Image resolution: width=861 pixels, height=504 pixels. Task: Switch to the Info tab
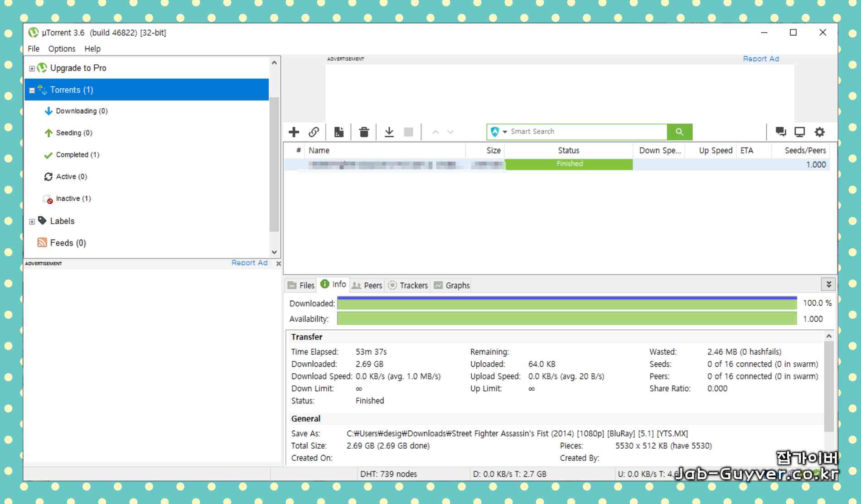coord(333,284)
